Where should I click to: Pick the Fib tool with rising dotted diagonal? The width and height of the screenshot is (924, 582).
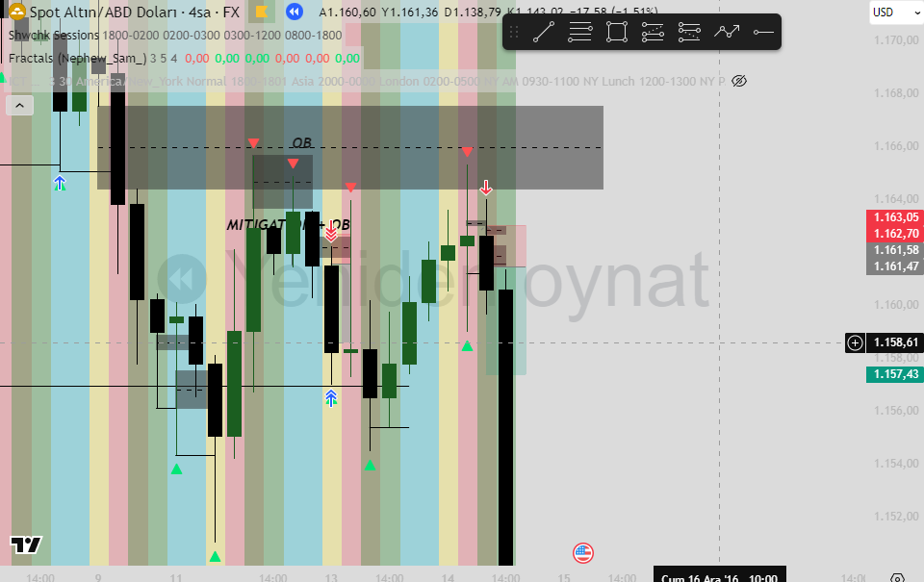[653, 32]
